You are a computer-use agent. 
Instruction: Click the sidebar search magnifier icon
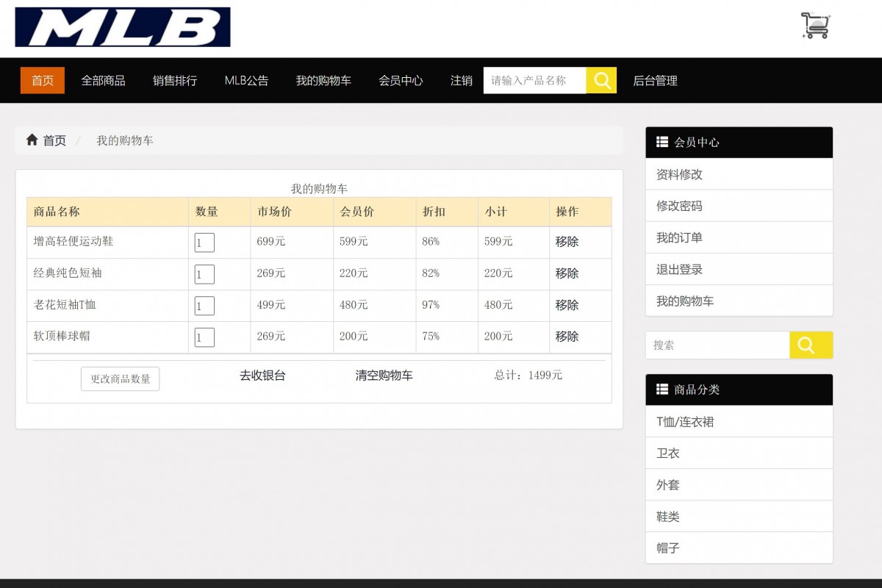(x=811, y=345)
